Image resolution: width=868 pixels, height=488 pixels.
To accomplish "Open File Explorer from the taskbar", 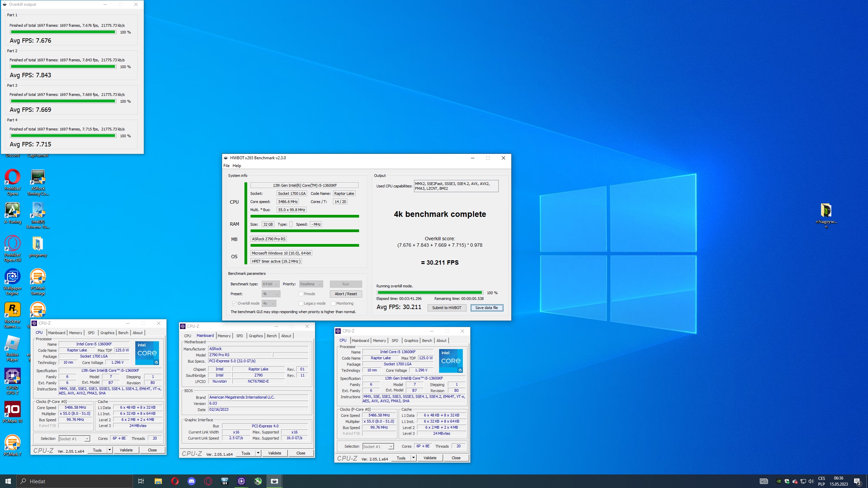I will coord(158,481).
